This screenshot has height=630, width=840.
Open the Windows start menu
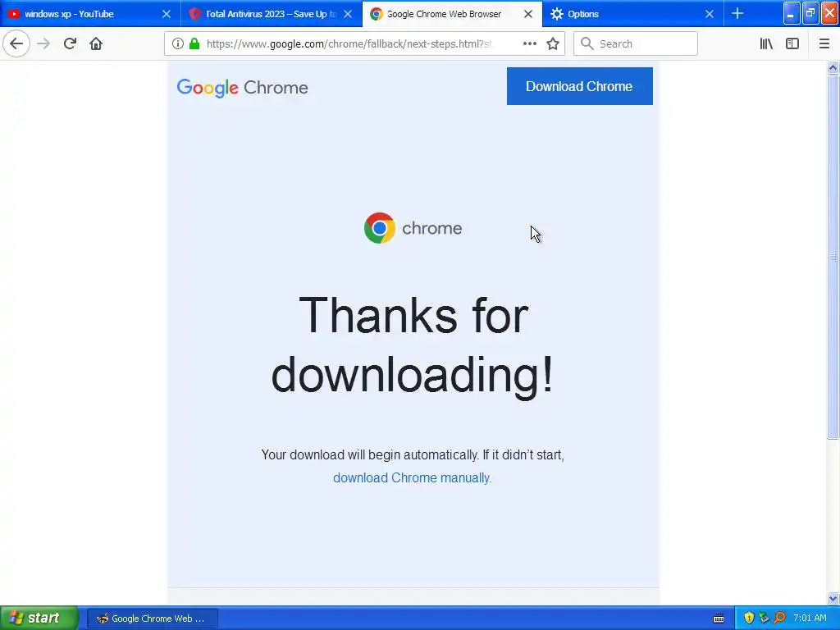point(38,618)
